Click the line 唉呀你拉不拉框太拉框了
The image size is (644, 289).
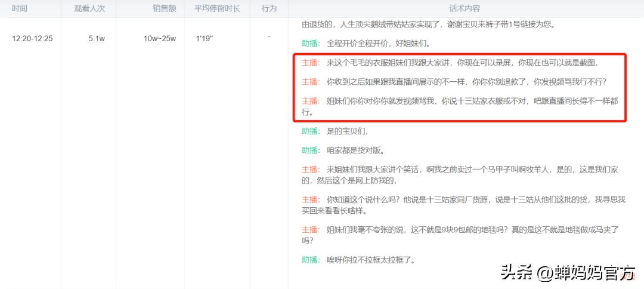pyautogui.click(x=359, y=260)
